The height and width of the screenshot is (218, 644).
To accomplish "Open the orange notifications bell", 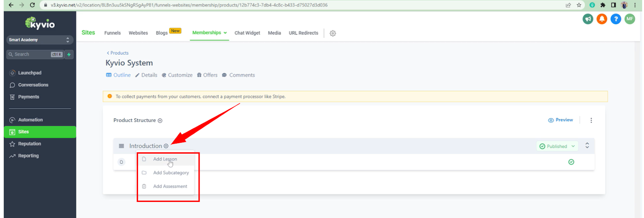I will pyautogui.click(x=602, y=19).
